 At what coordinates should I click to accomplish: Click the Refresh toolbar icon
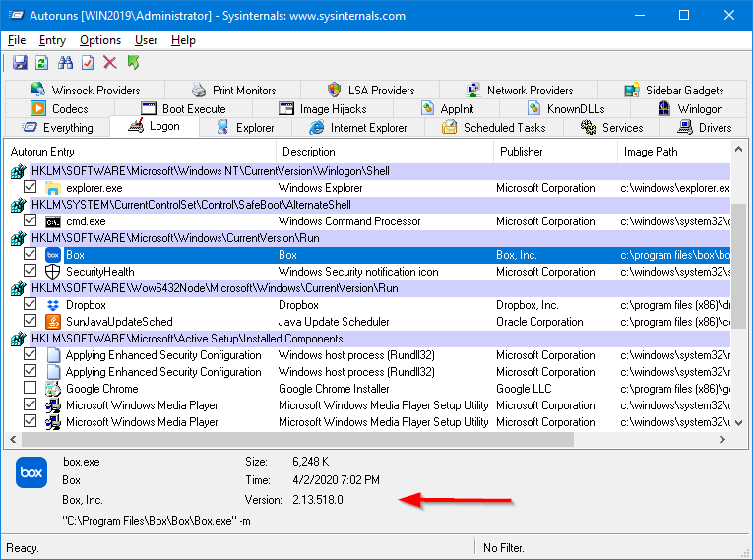point(41,63)
